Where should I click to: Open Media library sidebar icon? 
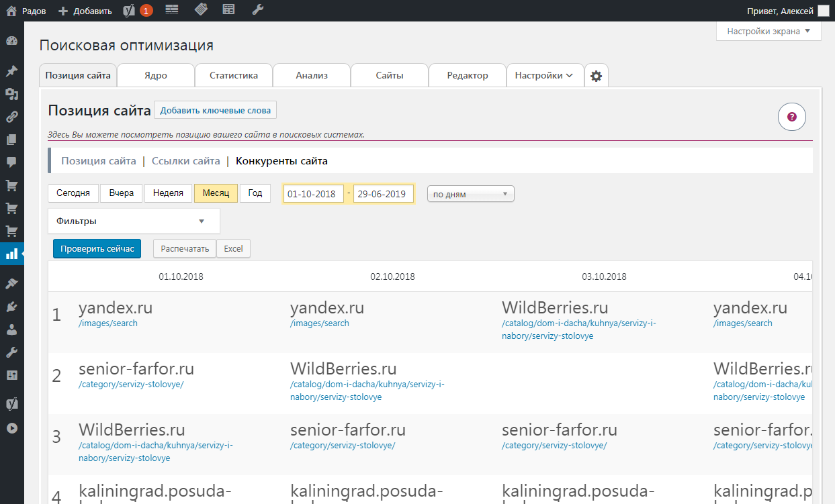pos(11,94)
